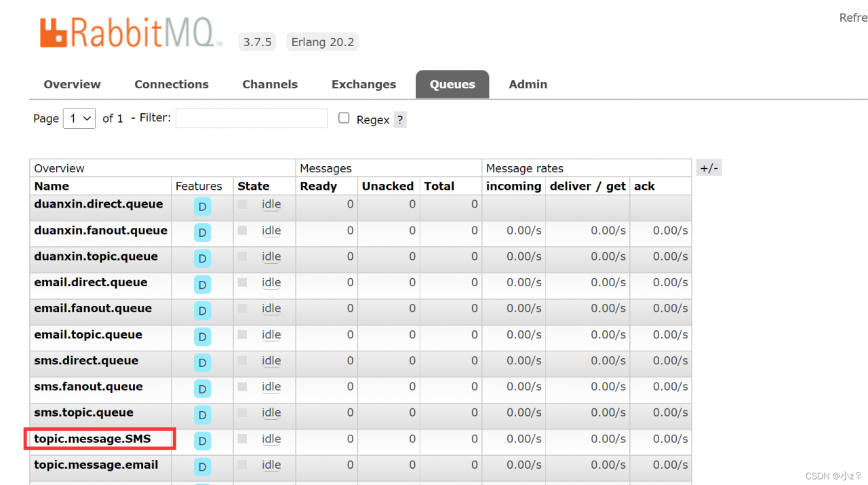Click idle state of topic.message.SMS
Screen dimensions: 868x485
click(271, 439)
